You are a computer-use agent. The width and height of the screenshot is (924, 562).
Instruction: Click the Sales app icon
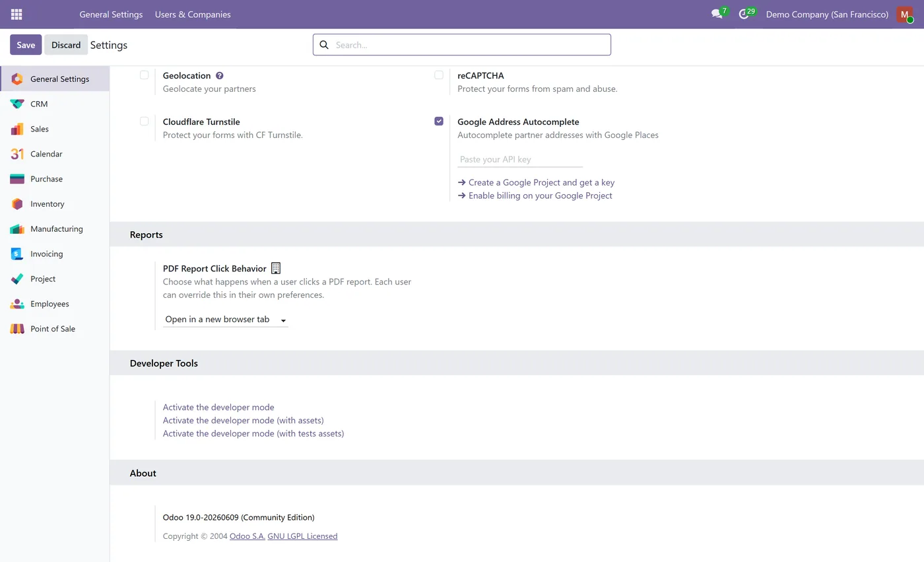[17, 129]
